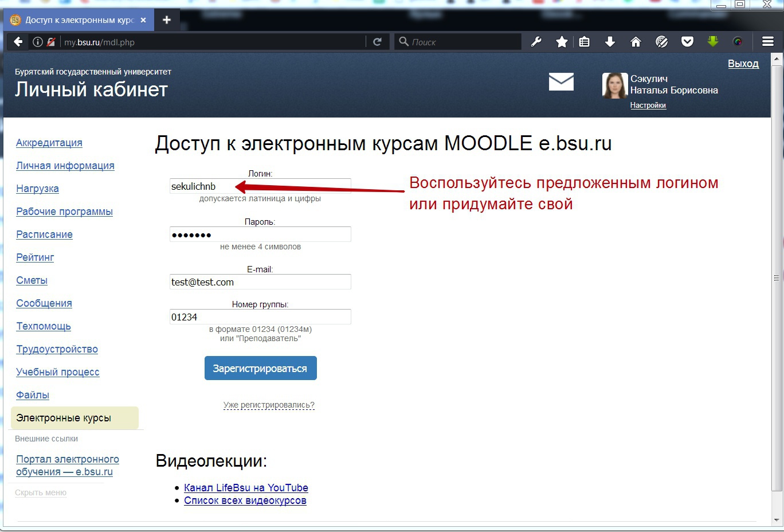
Task: Click the Уже регистрировались? link
Action: 269,404
